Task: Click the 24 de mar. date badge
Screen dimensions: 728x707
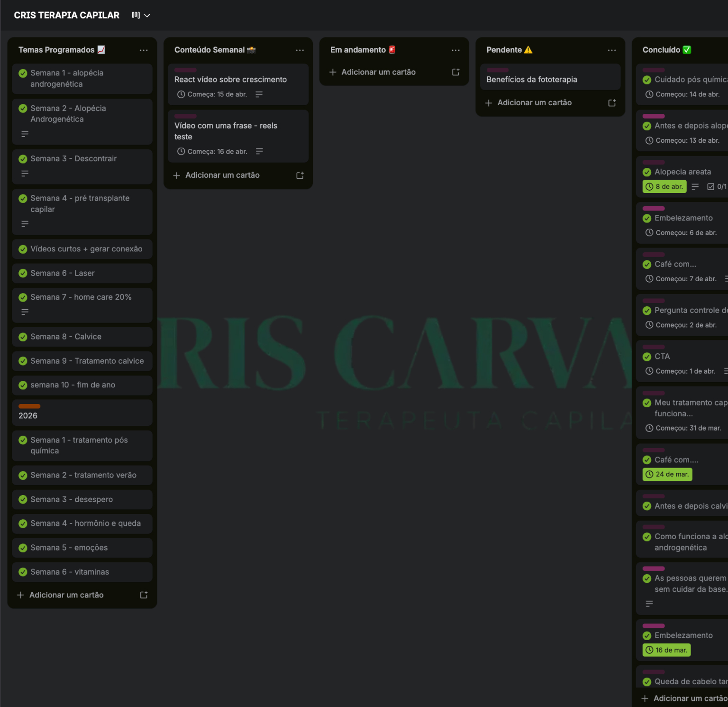Action: pyautogui.click(x=667, y=475)
